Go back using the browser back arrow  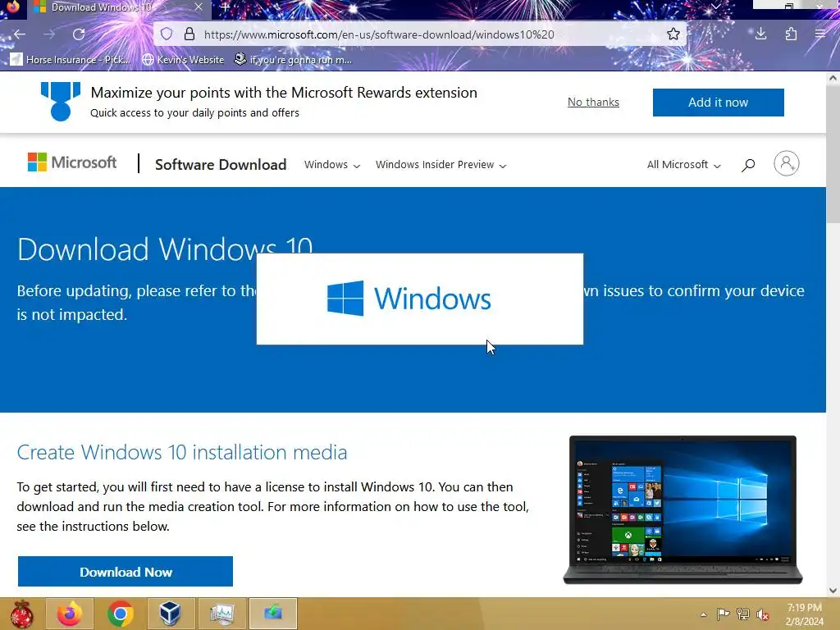pos(20,34)
